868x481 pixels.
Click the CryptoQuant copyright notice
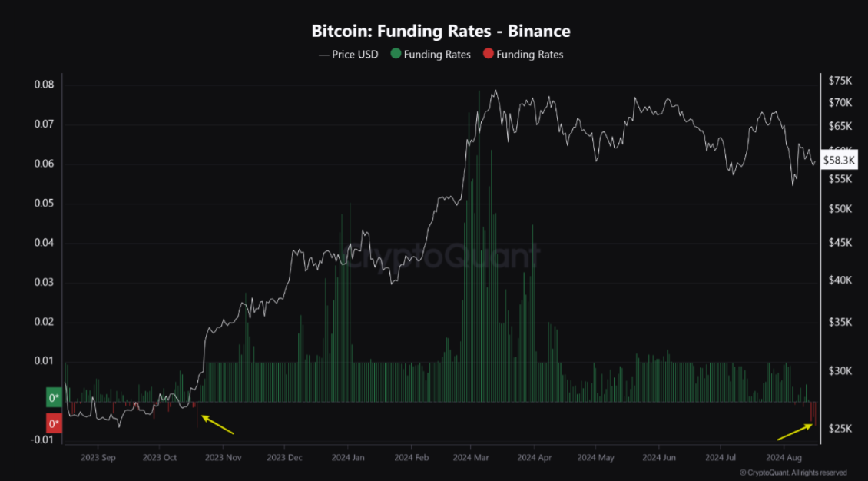point(793,473)
